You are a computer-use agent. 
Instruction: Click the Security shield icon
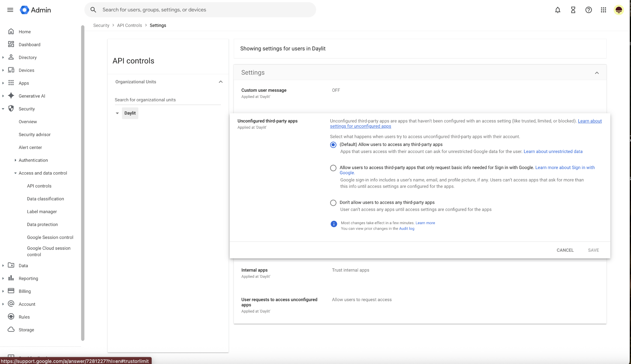(x=11, y=108)
